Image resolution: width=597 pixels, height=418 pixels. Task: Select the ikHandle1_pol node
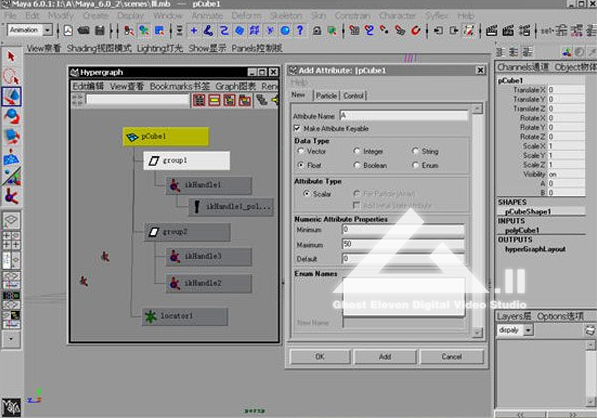(231, 207)
